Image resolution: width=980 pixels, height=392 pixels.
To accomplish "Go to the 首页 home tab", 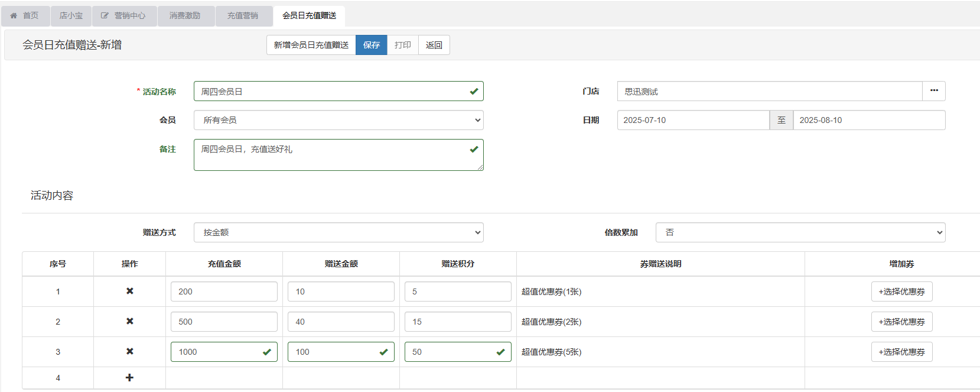I will coord(25,16).
